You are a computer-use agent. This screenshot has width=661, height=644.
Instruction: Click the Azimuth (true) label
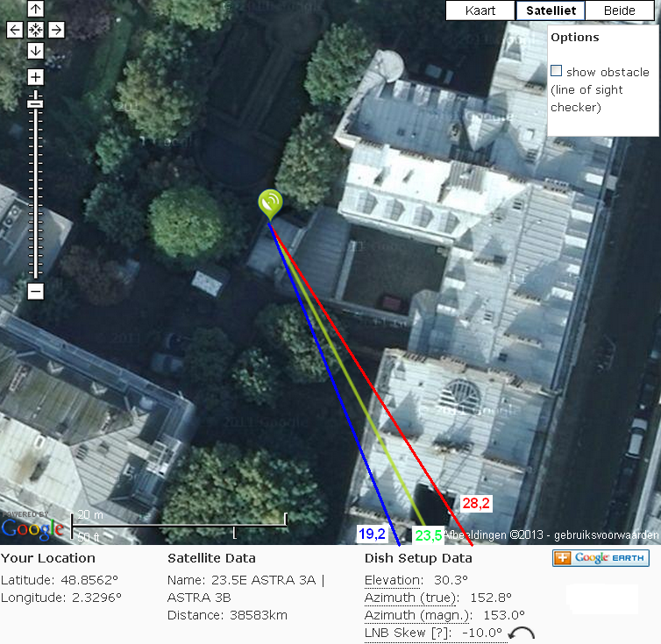411,598
